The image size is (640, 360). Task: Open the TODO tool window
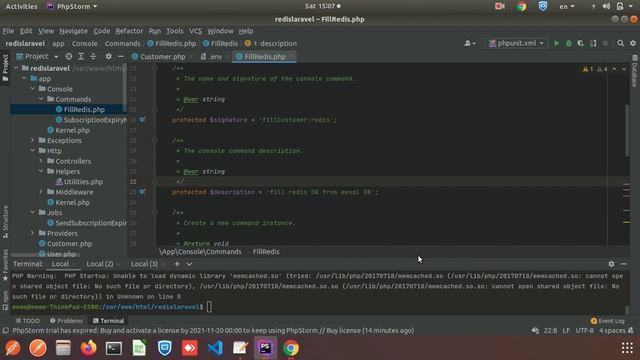click(x=28, y=321)
